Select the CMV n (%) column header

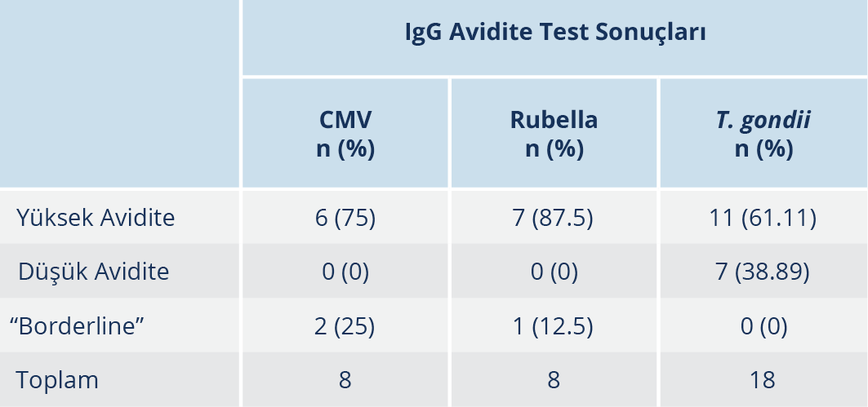click(x=345, y=135)
